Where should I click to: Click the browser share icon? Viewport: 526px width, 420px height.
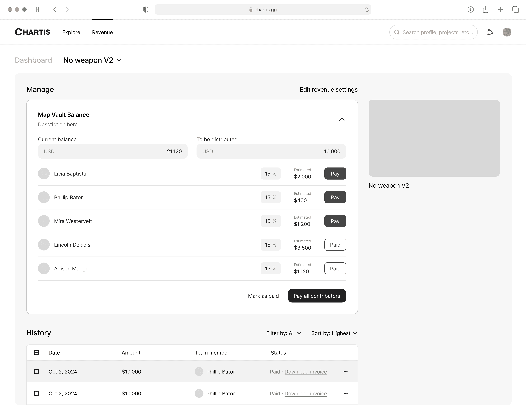click(485, 9)
